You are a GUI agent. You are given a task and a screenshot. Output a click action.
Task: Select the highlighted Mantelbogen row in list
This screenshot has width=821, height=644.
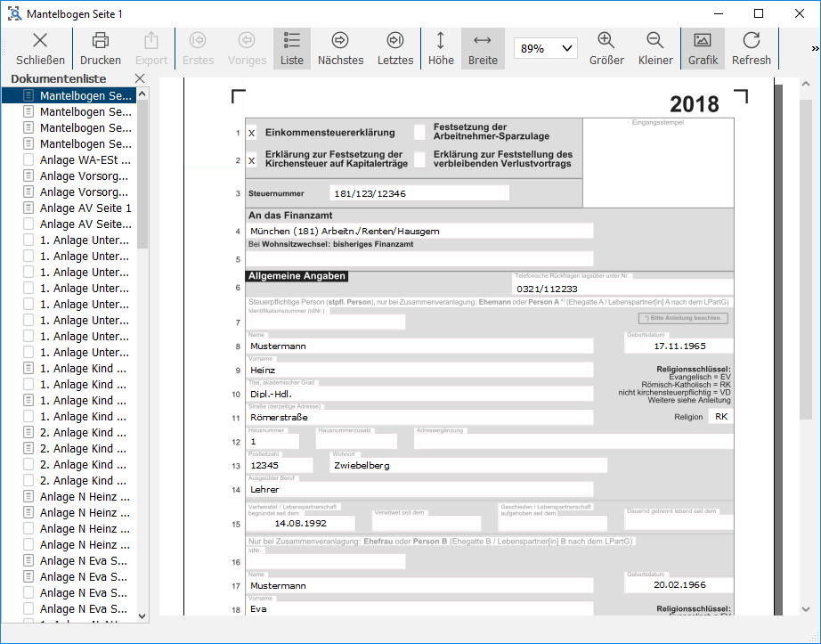pyautogui.click(x=69, y=96)
